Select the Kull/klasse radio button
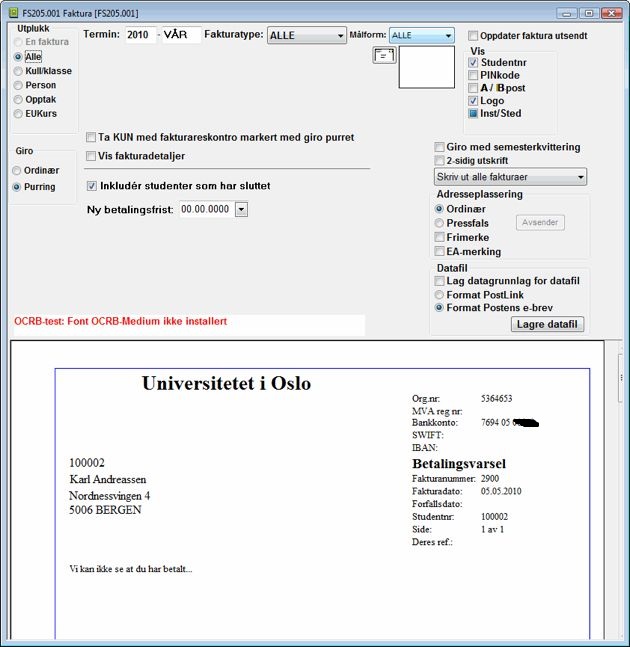 pyautogui.click(x=18, y=71)
